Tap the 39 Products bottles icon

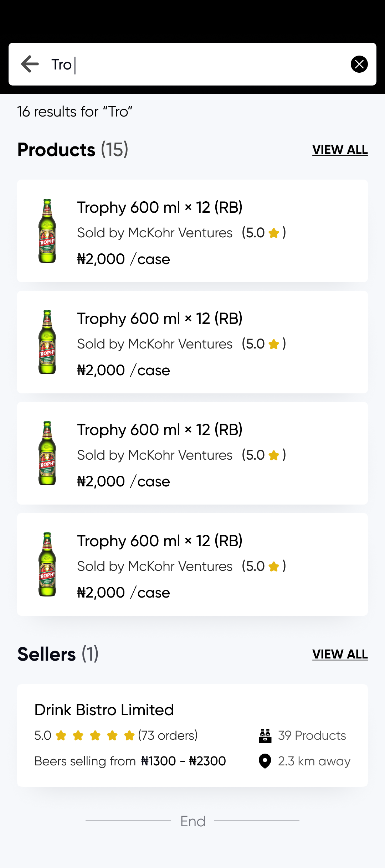coord(265,735)
